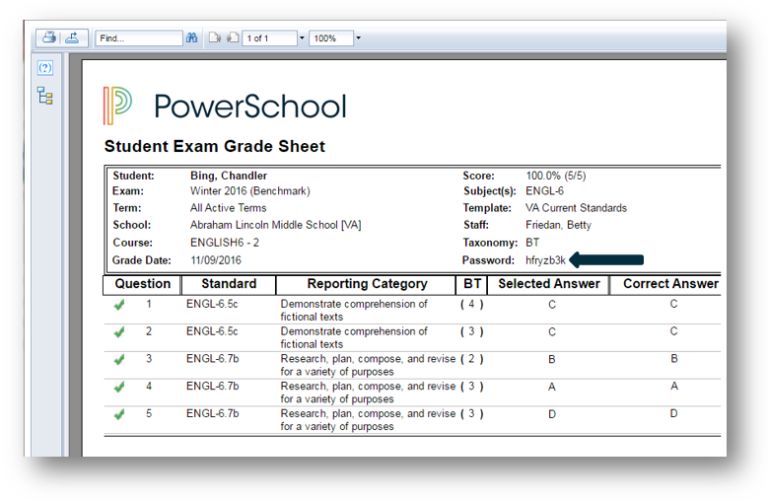Click the 'Standard' column header

coord(229,284)
